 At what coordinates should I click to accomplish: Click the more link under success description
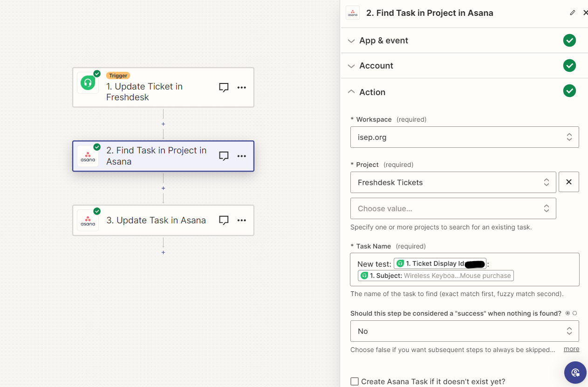(x=571, y=349)
